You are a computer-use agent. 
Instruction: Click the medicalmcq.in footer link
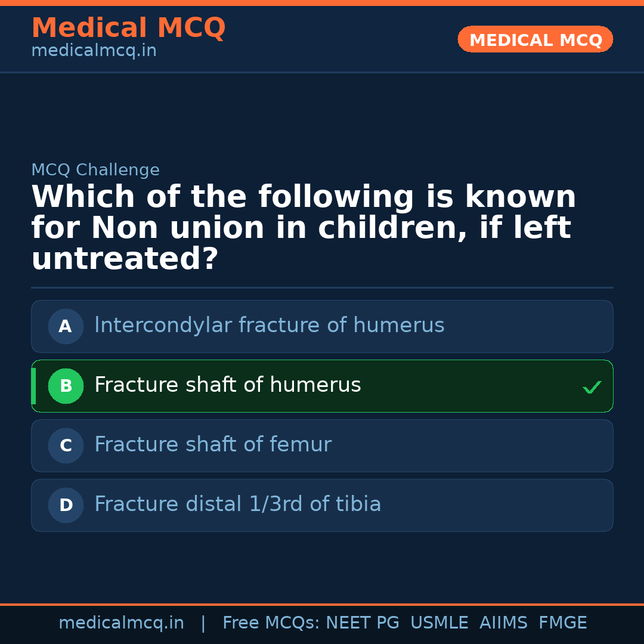coord(122,623)
